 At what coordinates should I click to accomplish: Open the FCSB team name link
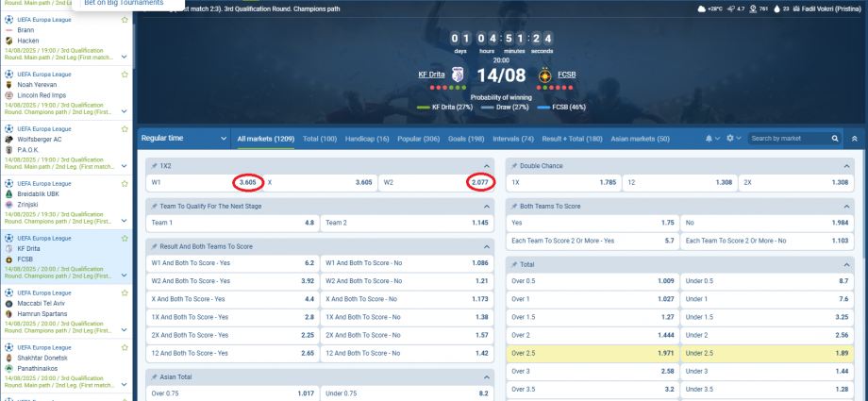point(566,75)
